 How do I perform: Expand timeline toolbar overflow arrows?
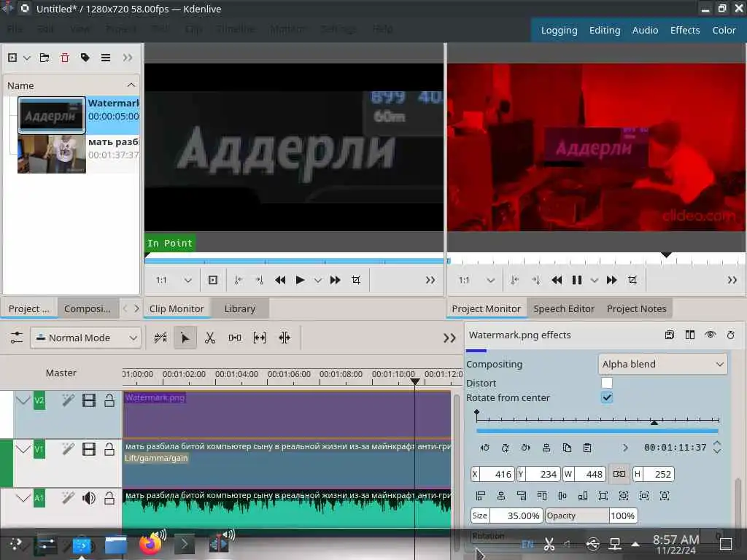(x=449, y=338)
